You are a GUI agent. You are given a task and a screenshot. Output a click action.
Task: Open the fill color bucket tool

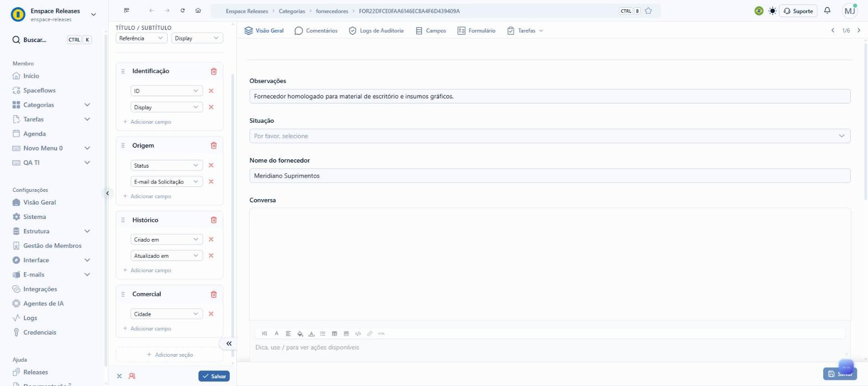300,333
